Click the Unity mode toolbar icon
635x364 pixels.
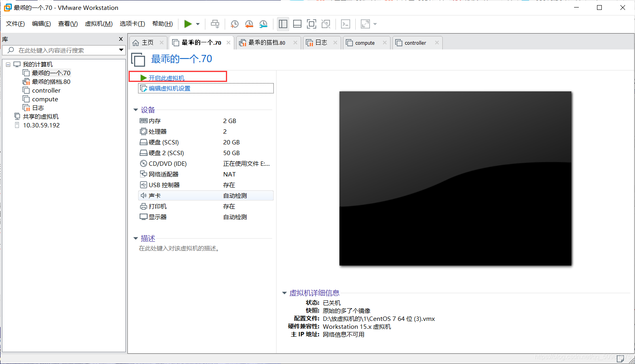326,24
